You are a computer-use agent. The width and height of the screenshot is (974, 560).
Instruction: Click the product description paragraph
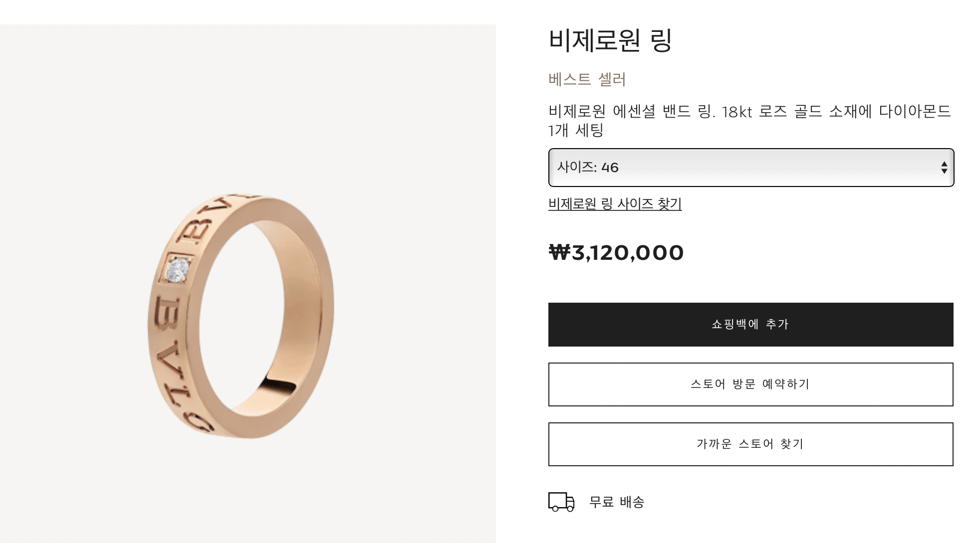pyautogui.click(x=750, y=120)
